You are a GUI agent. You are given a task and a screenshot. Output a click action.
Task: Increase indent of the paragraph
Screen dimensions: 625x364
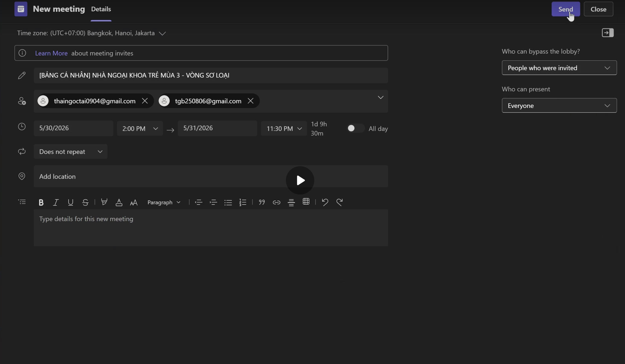(x=213, y=202)
